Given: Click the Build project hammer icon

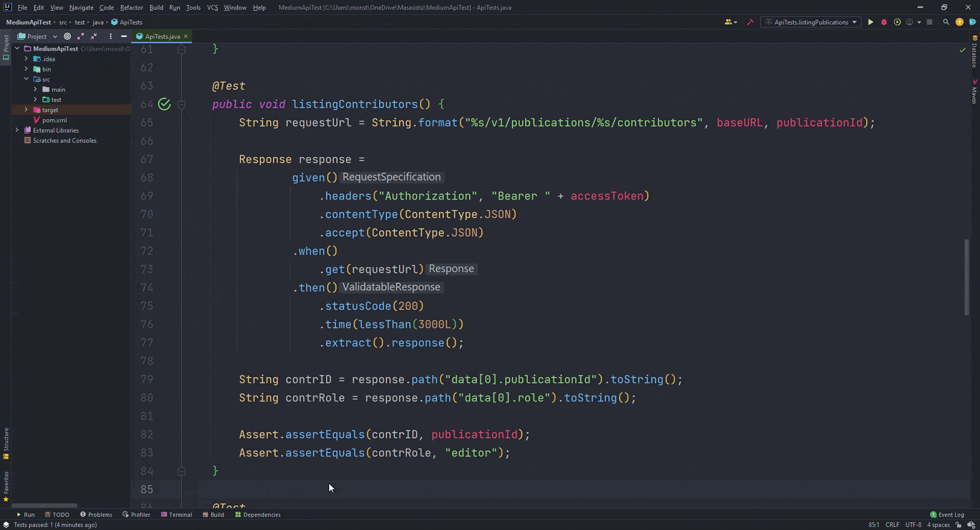Looking at the screenshot, I should tap(750, 22).
